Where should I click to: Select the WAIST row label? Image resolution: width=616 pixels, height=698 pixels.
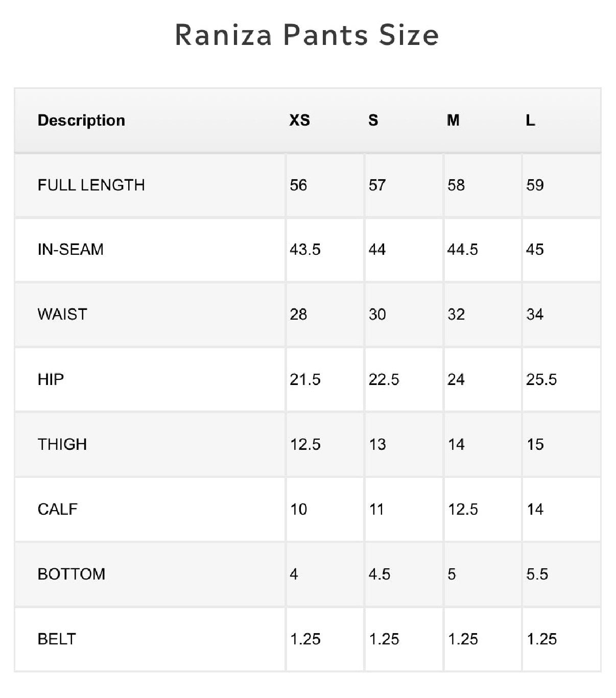click(62, 314)
